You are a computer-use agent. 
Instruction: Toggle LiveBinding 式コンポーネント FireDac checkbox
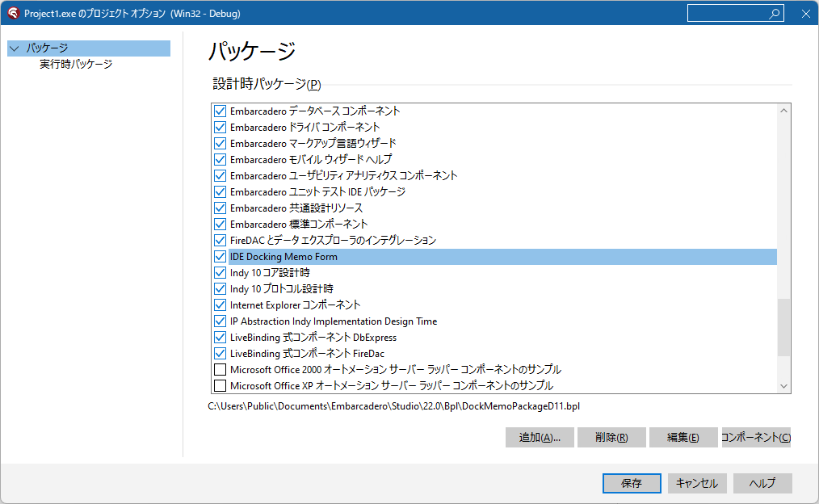tap(220, 354)
